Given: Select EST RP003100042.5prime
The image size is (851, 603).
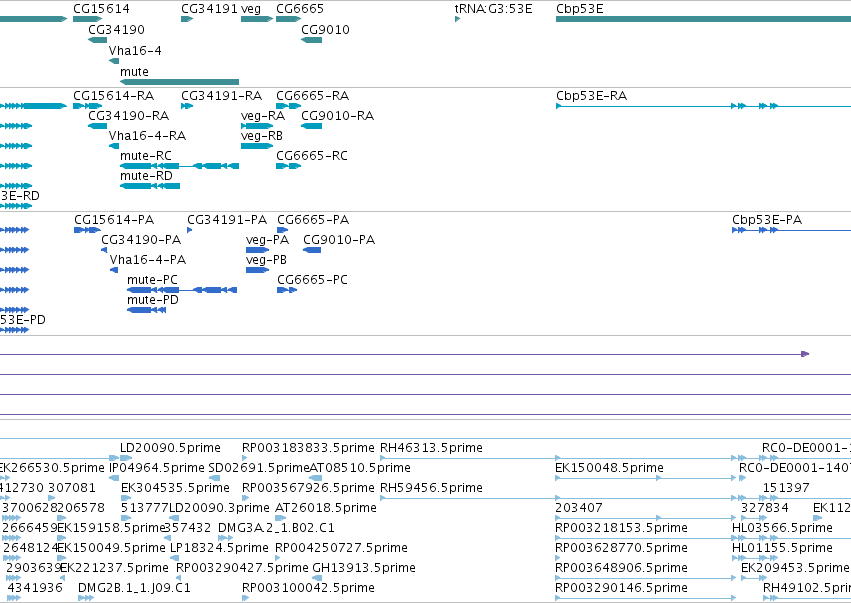Looking at the screenshot, I should [308, 588].
